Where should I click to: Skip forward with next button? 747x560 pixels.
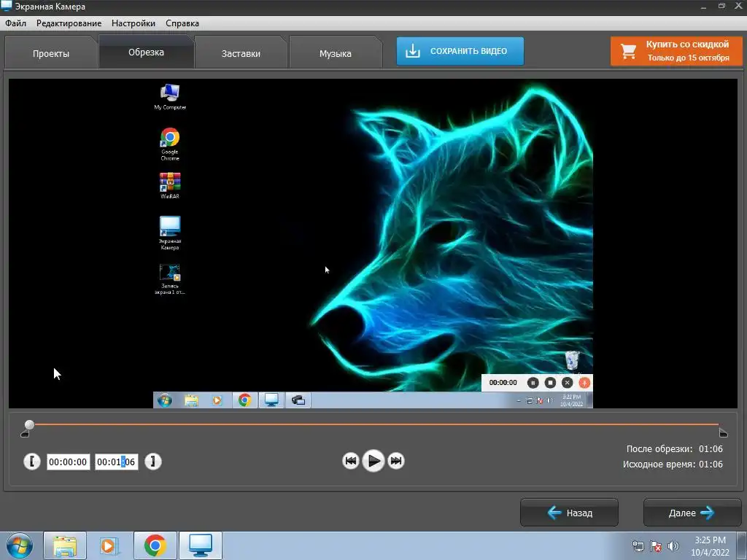point(396,461)
